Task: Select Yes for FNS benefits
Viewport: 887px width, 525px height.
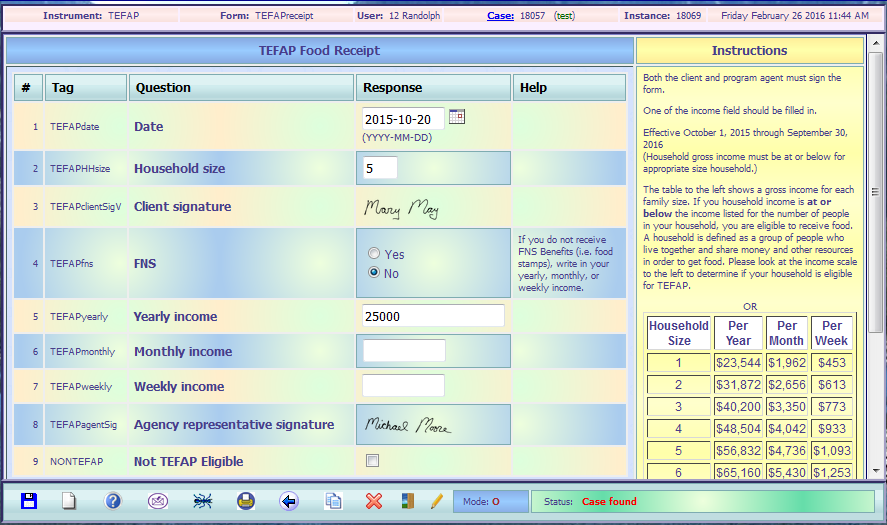Action: pyautogui.click(x=375, y=254)
